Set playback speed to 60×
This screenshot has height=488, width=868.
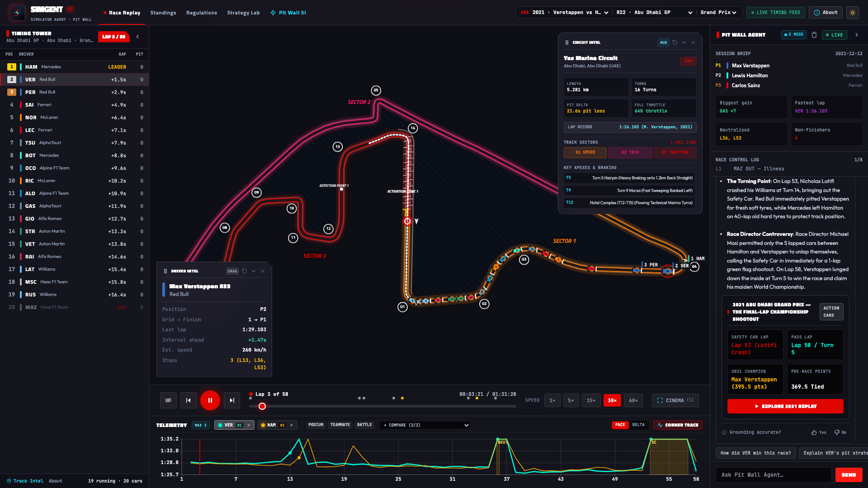(633, 400)
